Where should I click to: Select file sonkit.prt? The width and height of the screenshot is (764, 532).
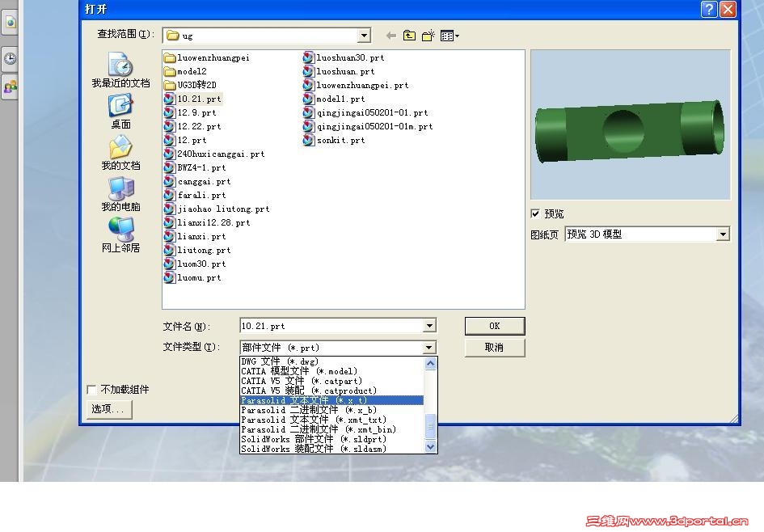334,141
